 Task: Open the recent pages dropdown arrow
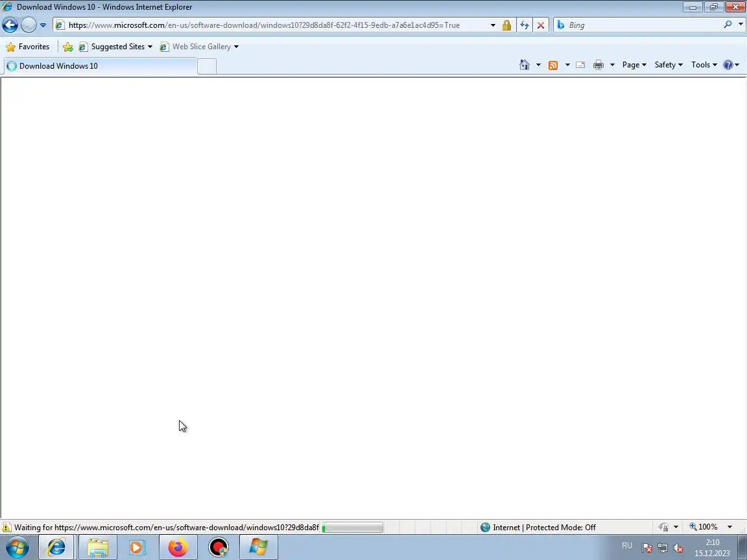coord(43,25)
